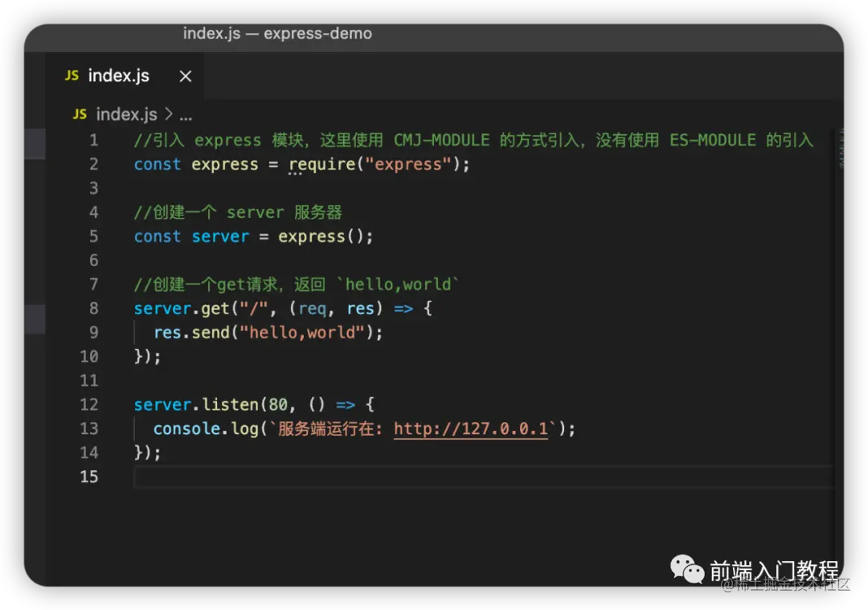Expand the breadcrumb ellipsis symbol list
Screen dimensions: 868x610
point(186,117)
